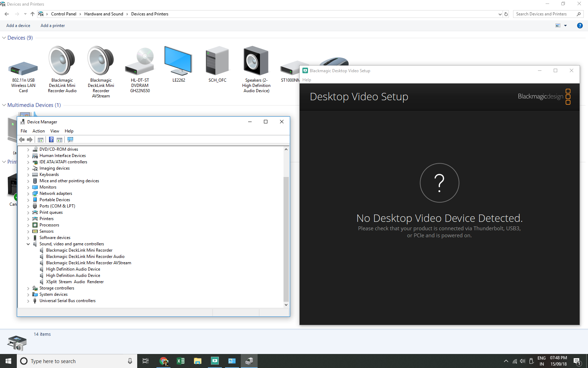Expand Human Interface Devices node
The height and width of the screenshot is (368, 588).
[28, 156]
